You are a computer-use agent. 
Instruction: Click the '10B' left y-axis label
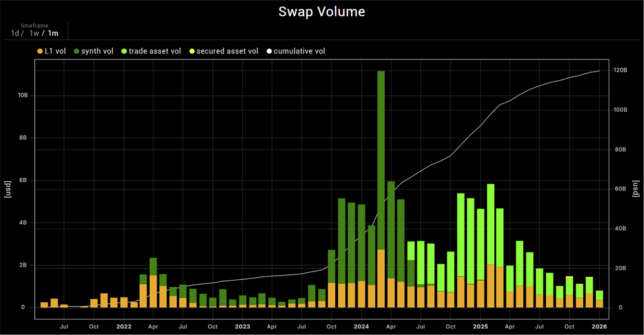(x=23, y=95)
